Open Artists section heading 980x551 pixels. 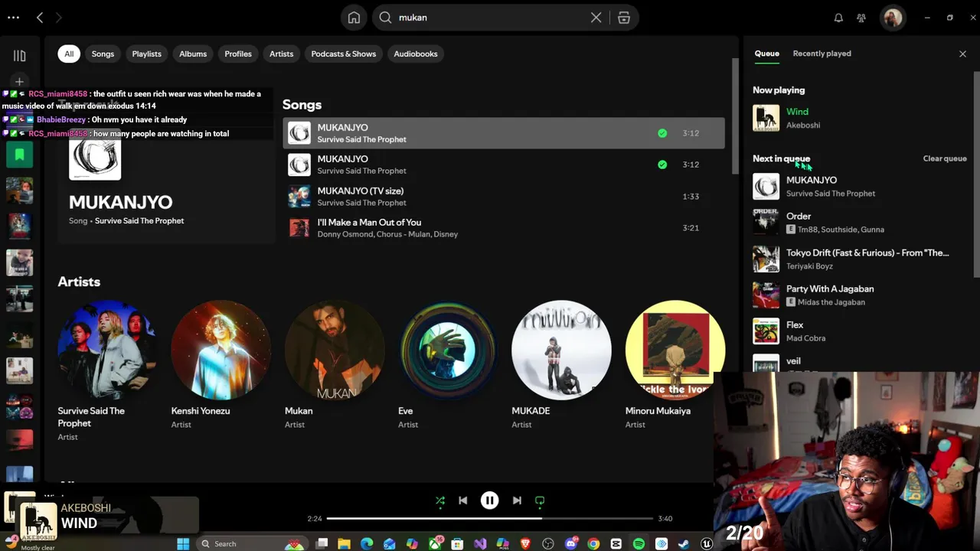point(79,282)
